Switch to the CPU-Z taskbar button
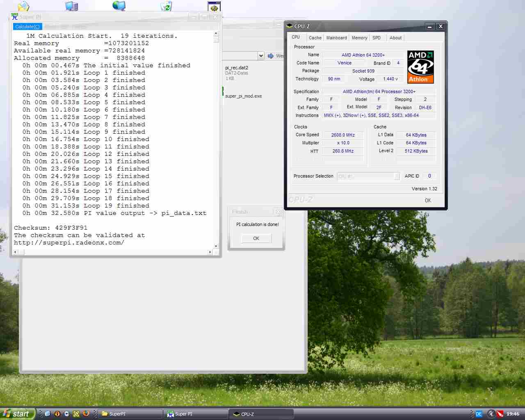525x420 pixels. (262, 414)
